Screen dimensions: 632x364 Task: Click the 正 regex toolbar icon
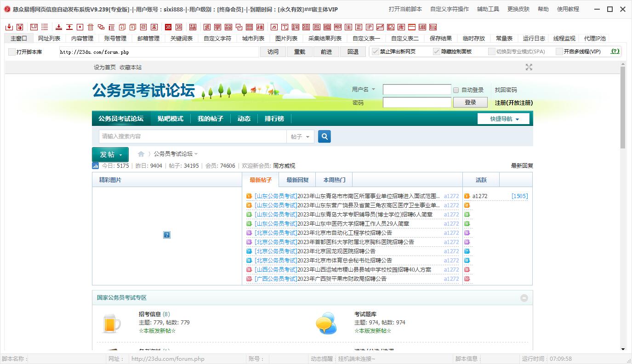coord(359,27)
